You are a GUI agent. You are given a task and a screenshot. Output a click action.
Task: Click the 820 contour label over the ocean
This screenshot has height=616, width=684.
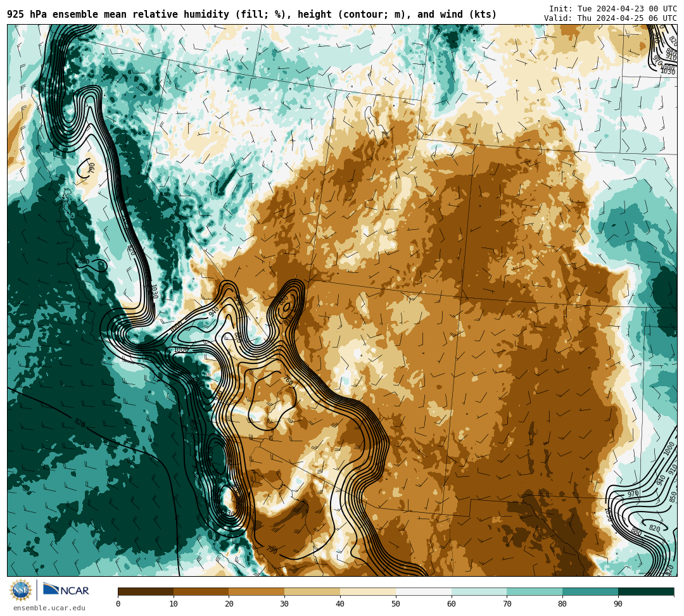coord(79,422)
